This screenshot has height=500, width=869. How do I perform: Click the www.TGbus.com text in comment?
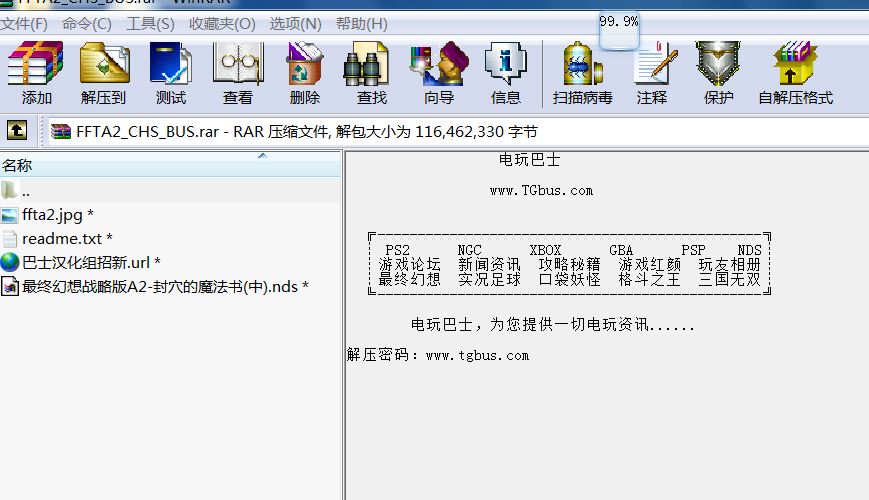click(541, 191)
